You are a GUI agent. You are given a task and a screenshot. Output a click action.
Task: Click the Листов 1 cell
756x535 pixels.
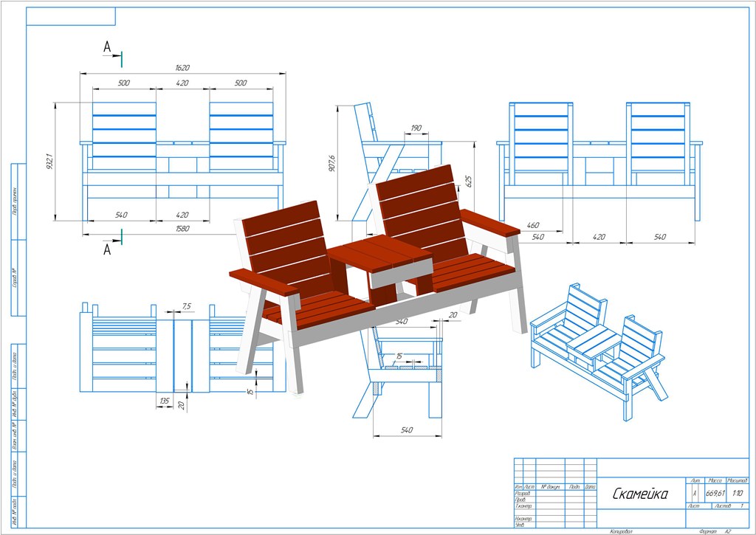[x=730, y=505]
